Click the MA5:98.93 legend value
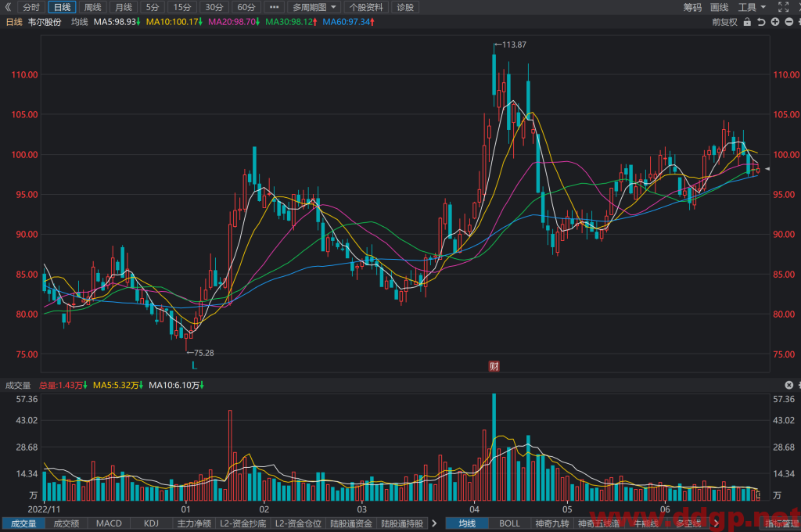 (117, 22)
